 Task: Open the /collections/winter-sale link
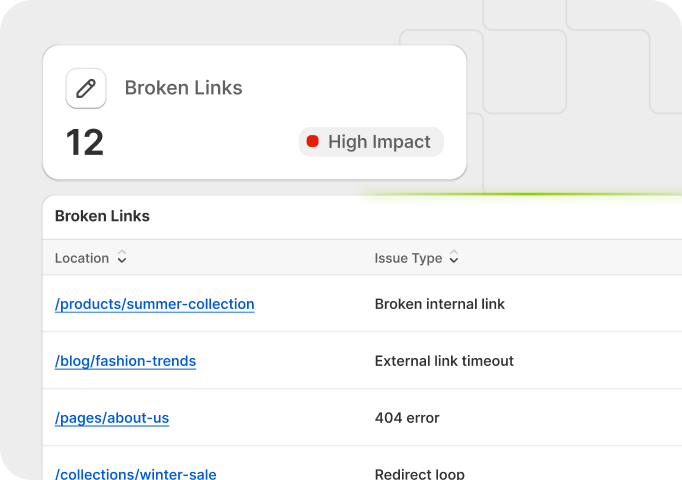tap(136, 473)
